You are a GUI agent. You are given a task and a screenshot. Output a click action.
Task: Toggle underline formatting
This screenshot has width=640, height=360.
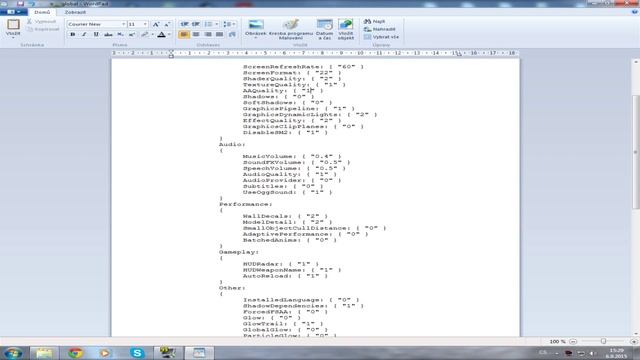coord(96,35)
